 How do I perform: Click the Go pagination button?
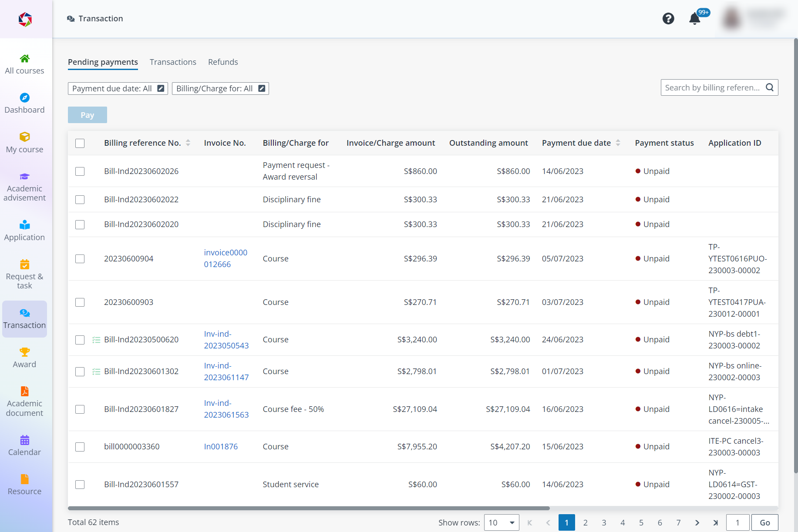[x=764, y=522]
